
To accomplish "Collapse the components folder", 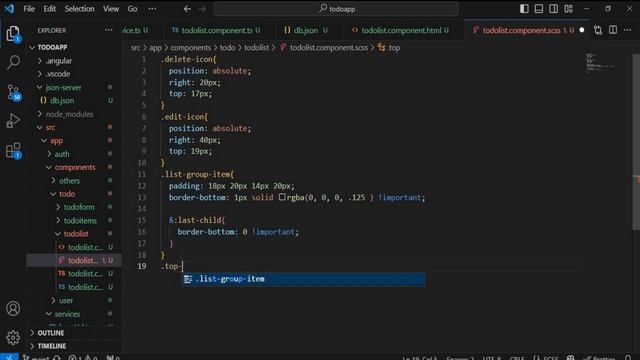I will (75, 167).
